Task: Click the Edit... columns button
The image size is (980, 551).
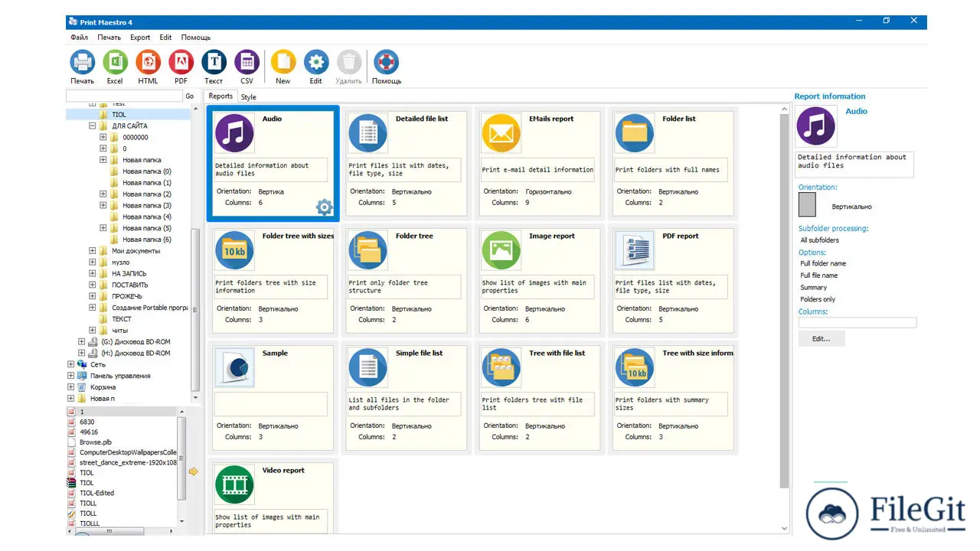Action: 822,338
